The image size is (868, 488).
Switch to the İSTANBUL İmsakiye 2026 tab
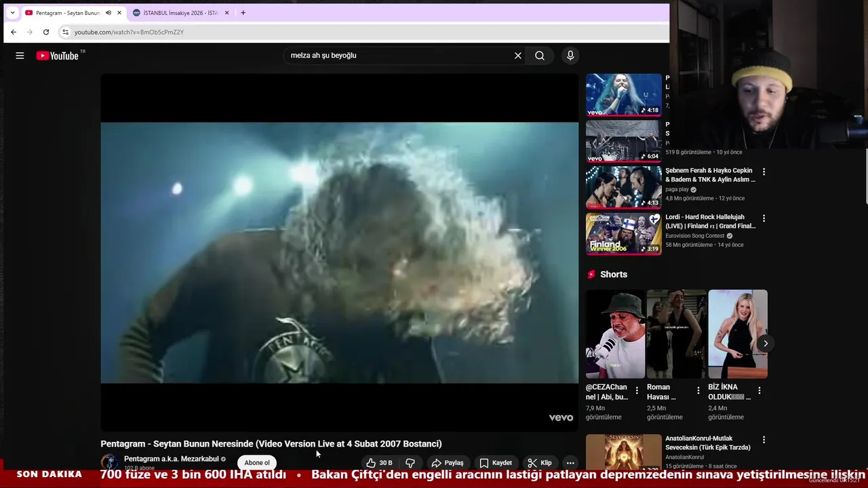click(180, 13)
